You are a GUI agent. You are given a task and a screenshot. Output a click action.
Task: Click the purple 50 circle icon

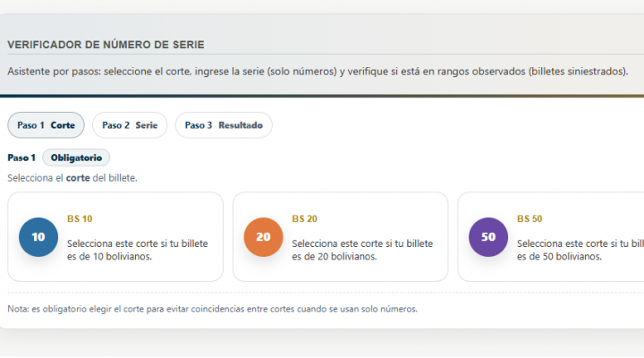point(488,237)
